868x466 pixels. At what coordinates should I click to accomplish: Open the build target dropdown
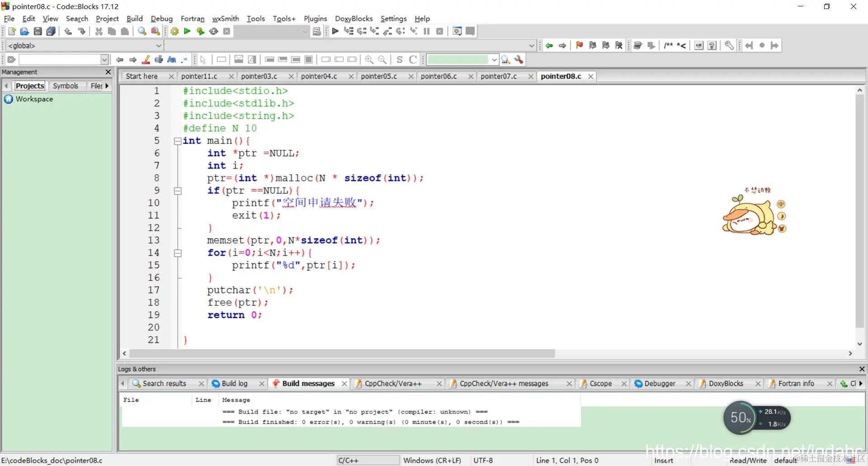tap(305, 31)
